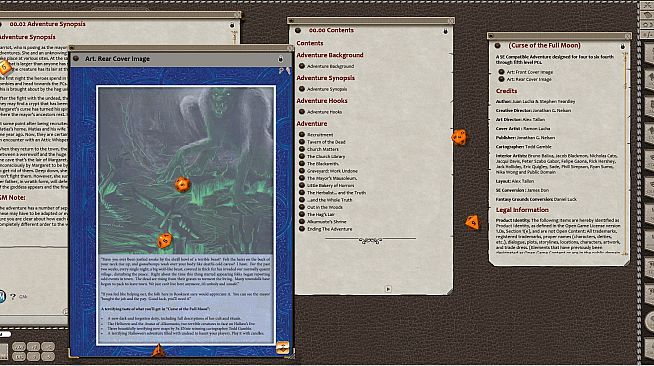
Task: Click the link icon beside Ending The Adventure
Action: click(302, 229)
